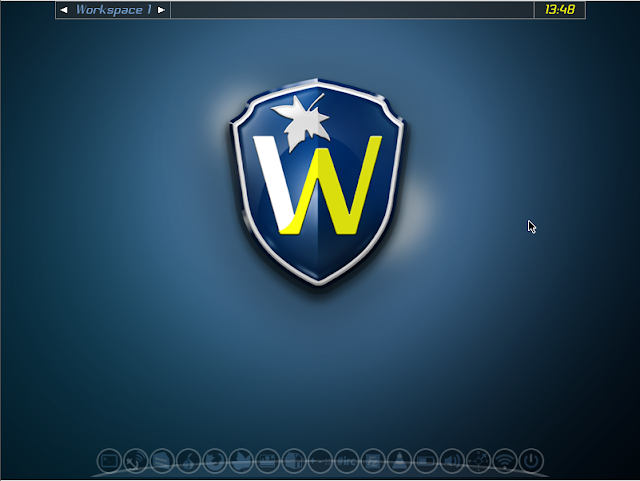
Task: Launch FileZilla from the dock
Action: point(373,461)
